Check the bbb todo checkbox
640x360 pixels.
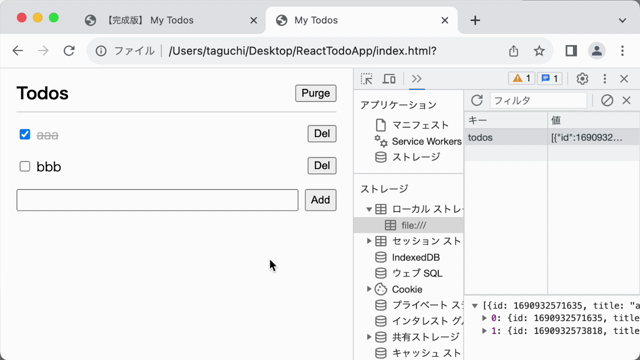click(x=25, y=166)
